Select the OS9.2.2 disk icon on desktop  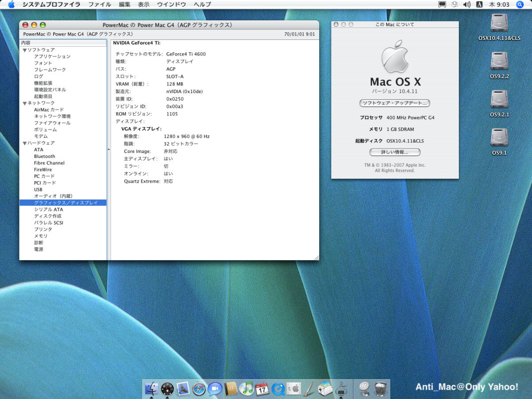[x=499, y=61]
